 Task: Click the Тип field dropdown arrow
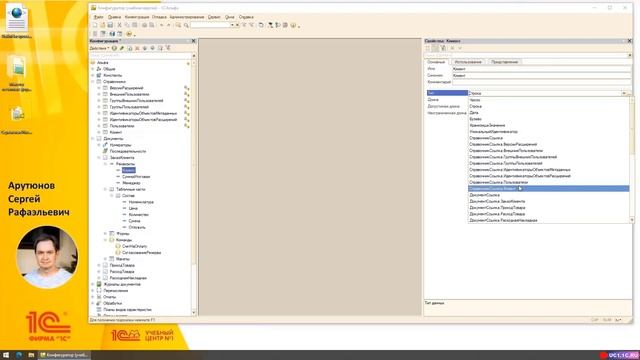coord(624,93)
